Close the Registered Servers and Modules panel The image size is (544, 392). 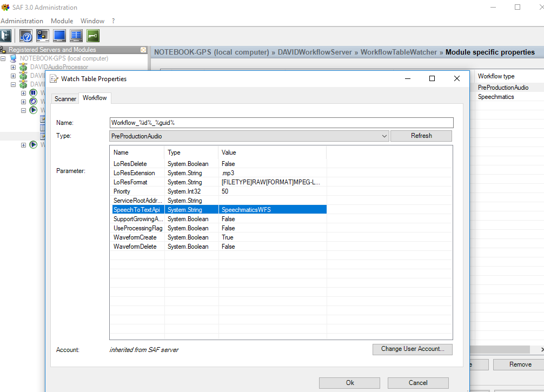click(x=143, y=50)
